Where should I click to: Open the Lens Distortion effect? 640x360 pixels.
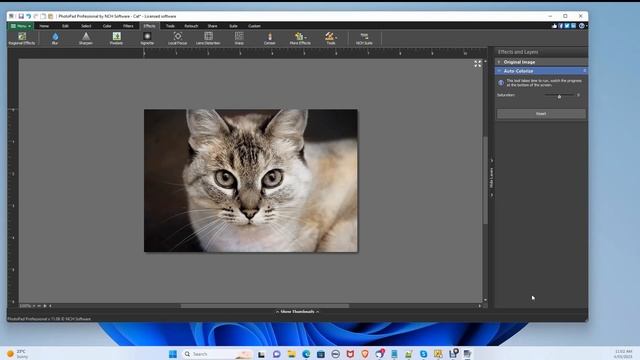(x=208, y=38)
